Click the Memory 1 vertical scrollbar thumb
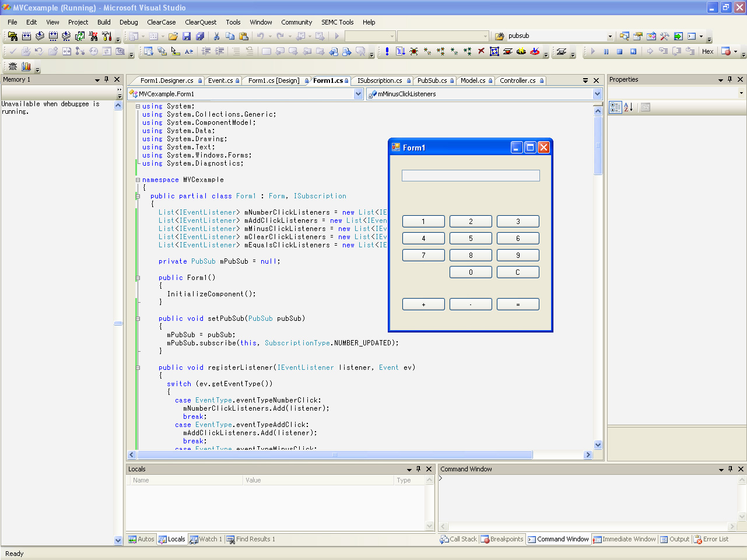This screenshot has width=747, height=560. click(118, 323)
